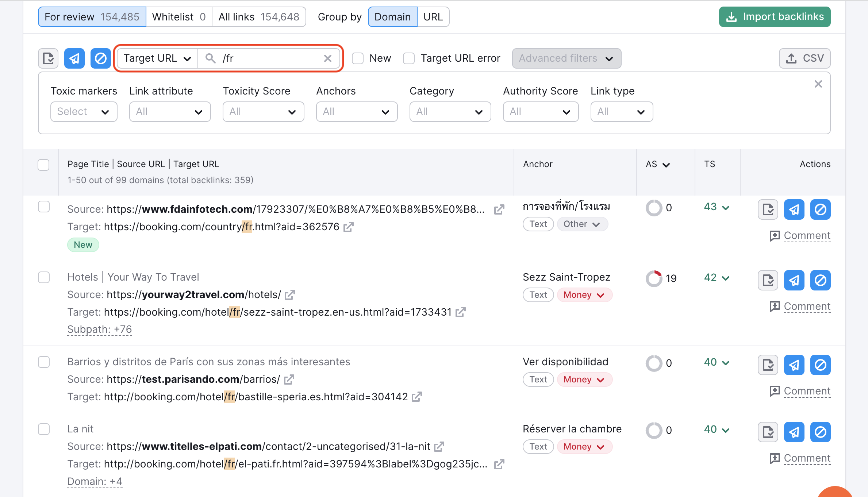The height and width of the screenshot is (497, 868).
Task: Export the table using the CSV icon
Action: [x=804, y=58]
